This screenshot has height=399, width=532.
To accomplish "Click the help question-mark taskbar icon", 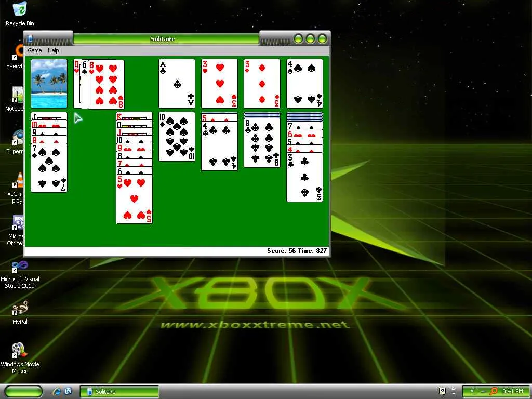I will (442, 391).
